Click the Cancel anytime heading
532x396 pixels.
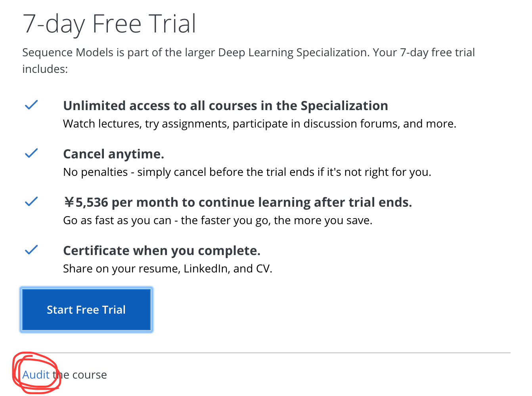[113, 154]
